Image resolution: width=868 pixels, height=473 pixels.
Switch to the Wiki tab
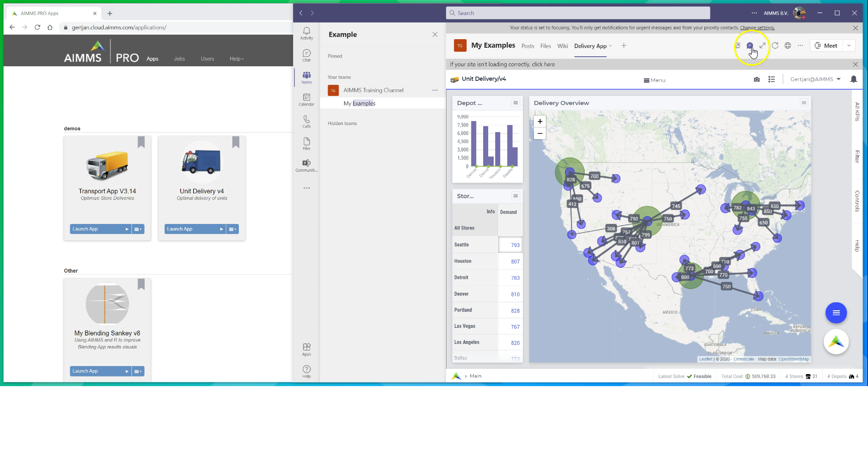click(562, 46)
